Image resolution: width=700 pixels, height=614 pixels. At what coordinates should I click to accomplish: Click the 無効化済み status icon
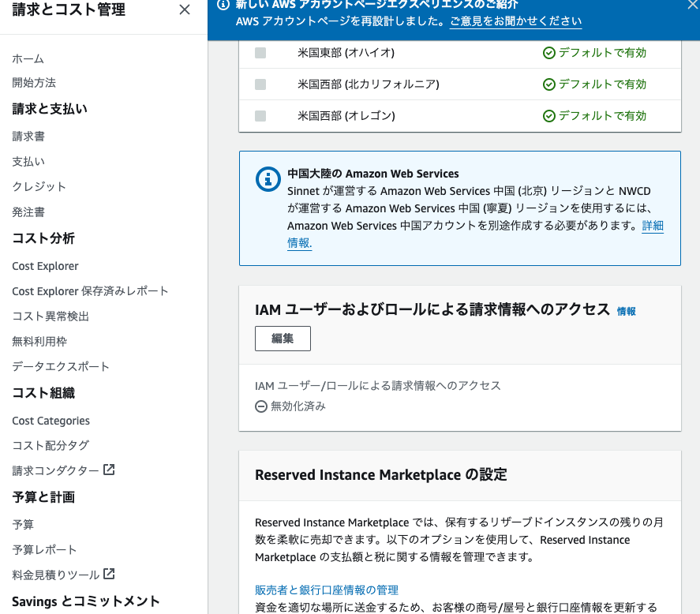point(261,406)
